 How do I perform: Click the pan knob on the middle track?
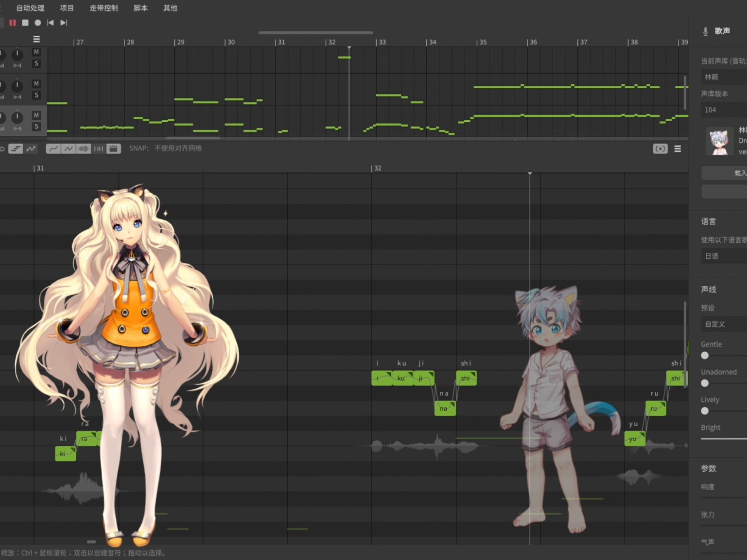point(17,86)
